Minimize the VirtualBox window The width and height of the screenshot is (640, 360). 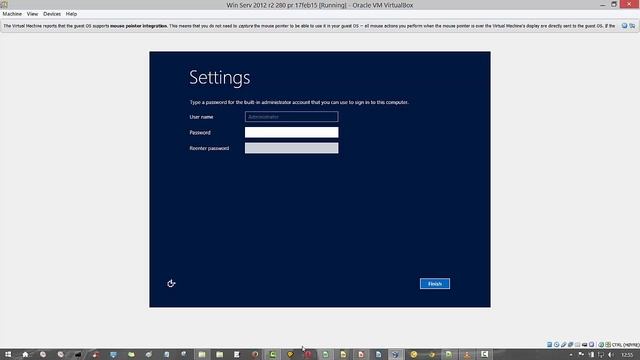point(602,4)
